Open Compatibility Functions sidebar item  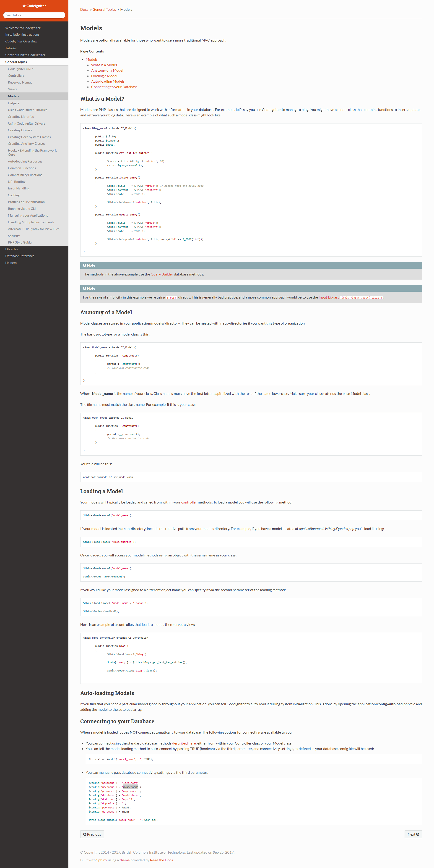point(34,175)
